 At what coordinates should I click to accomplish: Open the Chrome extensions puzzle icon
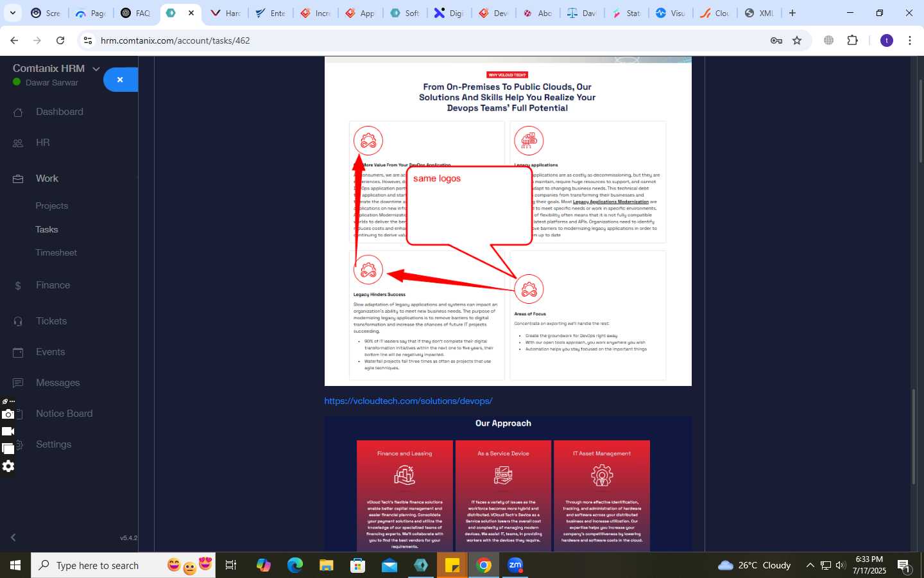pyautogui.click(x=852, y=40)
